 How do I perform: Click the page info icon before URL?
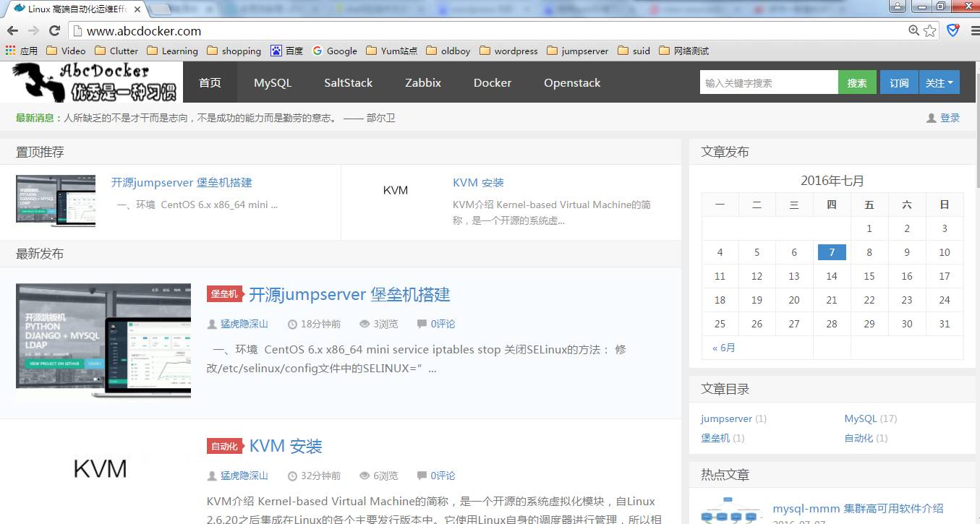[x=77, y=31]
